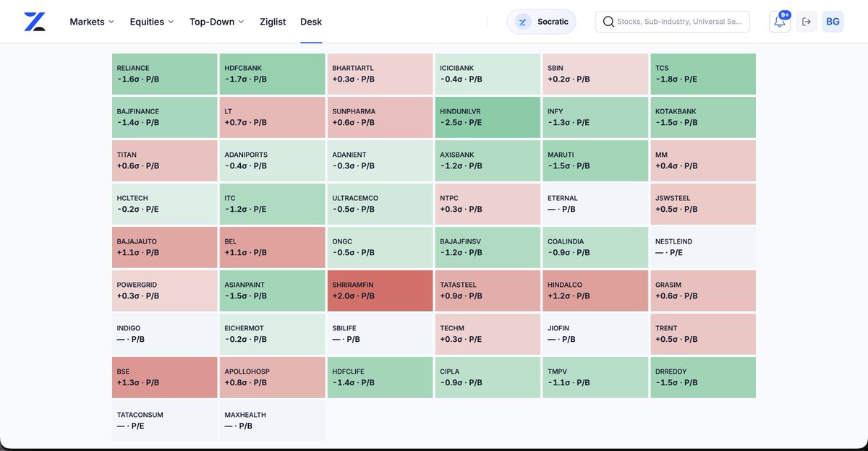Open the ADANIENT tile

point(380,160)
